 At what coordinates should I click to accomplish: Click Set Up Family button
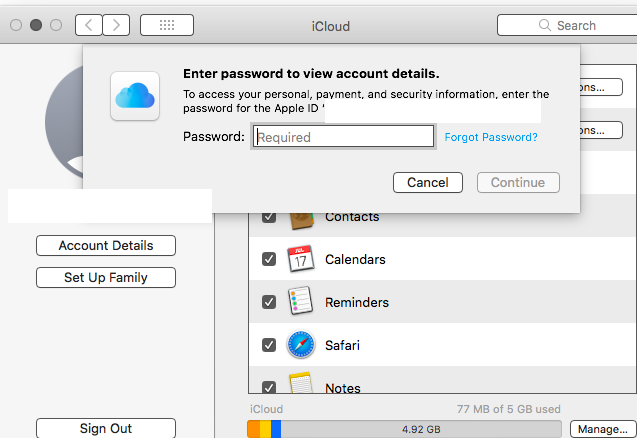coord(106,278)
